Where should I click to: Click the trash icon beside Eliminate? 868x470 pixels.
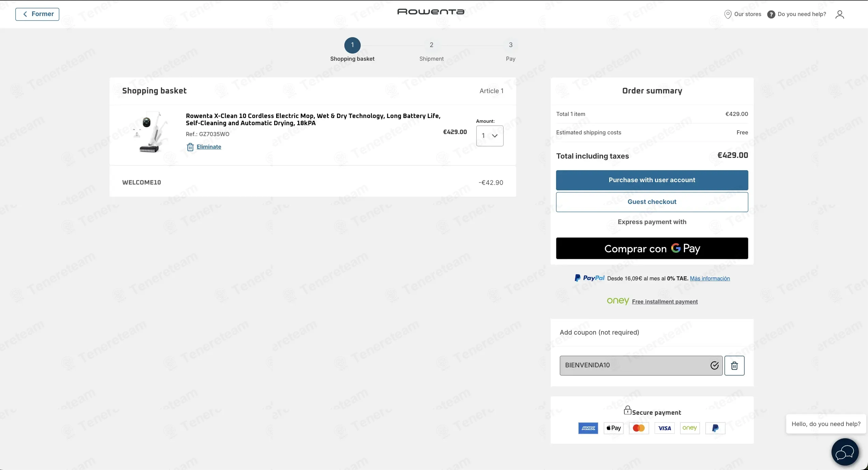(x=190, y=147)
